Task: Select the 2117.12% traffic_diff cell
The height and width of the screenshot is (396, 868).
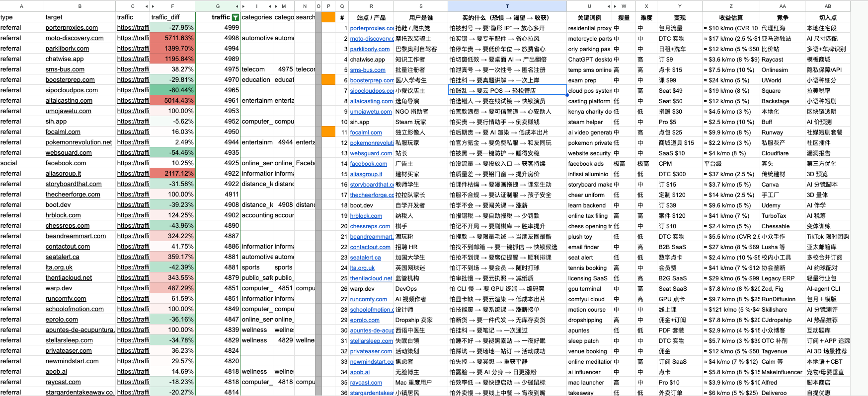Action: pyautogui.click(x=172, y=174)
